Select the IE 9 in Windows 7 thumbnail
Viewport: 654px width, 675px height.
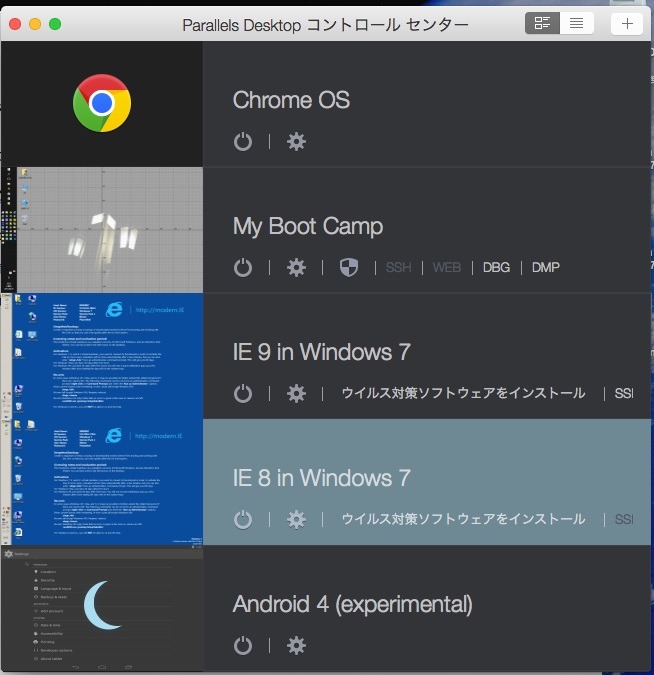click(102, 356)
